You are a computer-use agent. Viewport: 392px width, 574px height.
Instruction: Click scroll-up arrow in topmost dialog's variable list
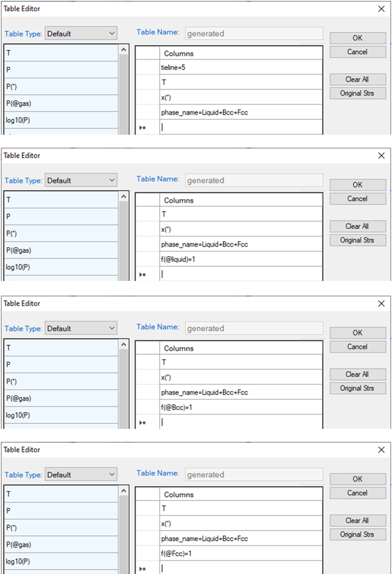[123, 50]
